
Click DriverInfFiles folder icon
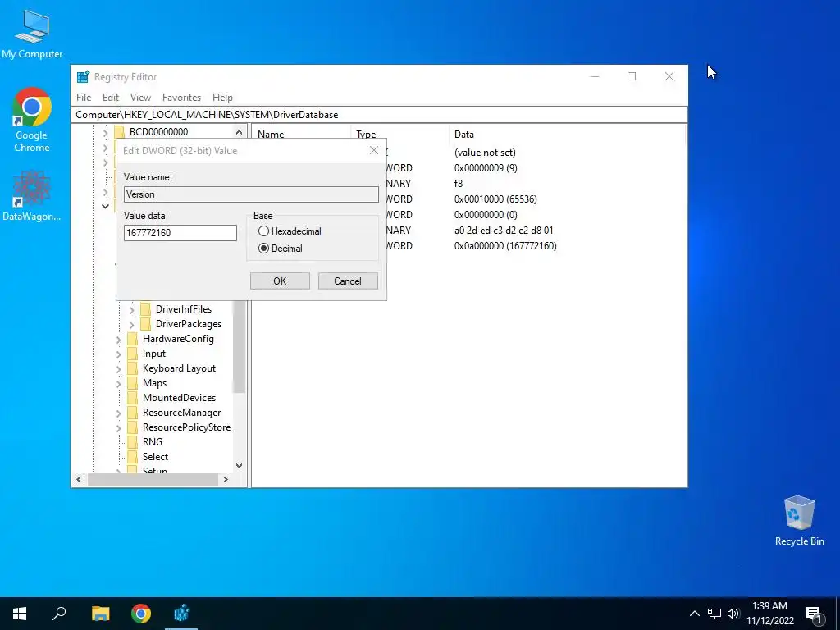[x=145, y=309]
